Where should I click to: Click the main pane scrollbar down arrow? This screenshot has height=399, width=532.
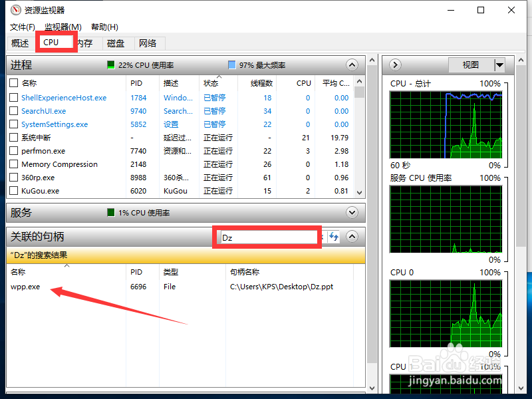[x=372, y=388]
